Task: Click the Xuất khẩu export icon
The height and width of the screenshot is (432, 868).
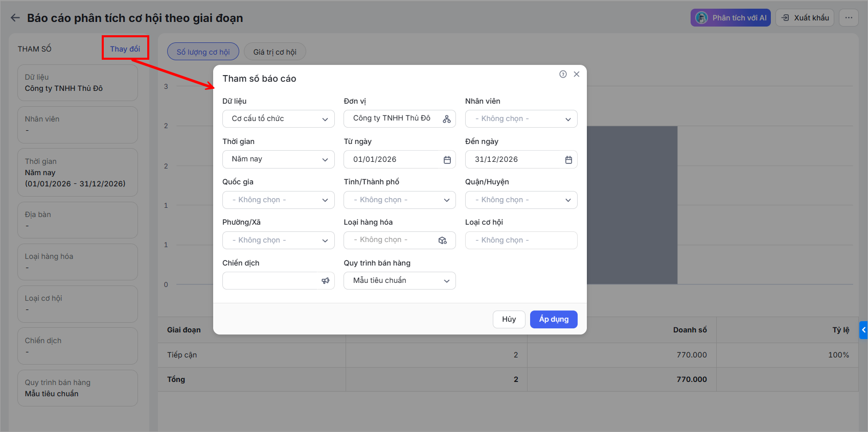Action: [x=786, y=18]
